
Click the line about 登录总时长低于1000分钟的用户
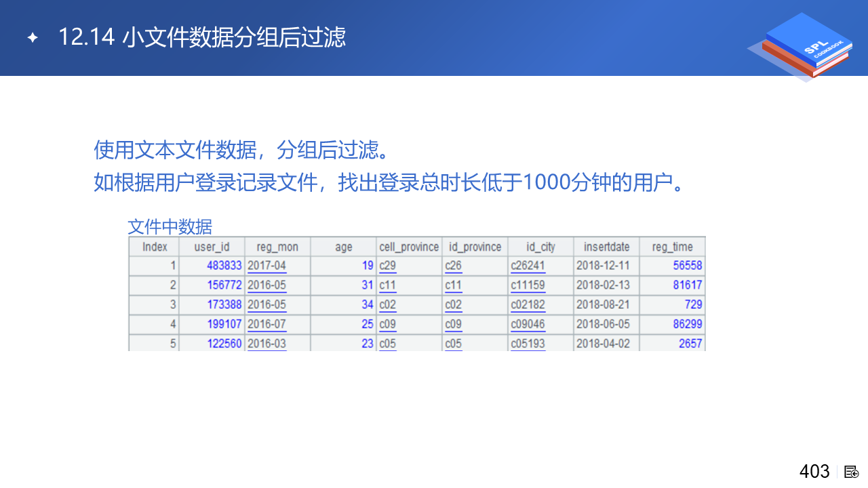(x=389, y=182)
